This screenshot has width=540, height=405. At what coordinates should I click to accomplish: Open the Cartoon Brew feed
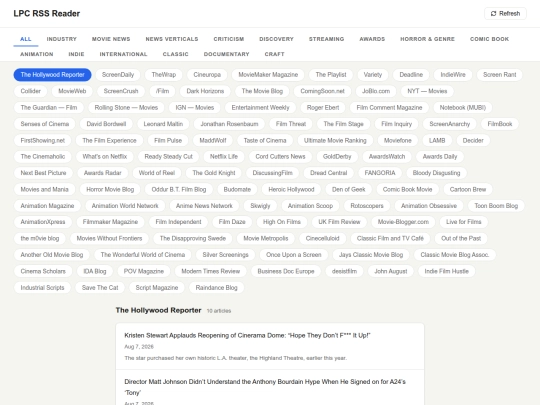click(468, 189)
